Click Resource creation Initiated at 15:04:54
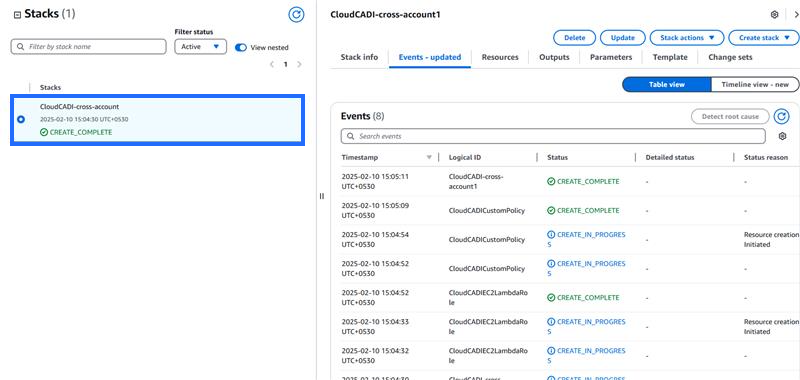This screenshot has height=380, width=800. click(x=771, y=239)
